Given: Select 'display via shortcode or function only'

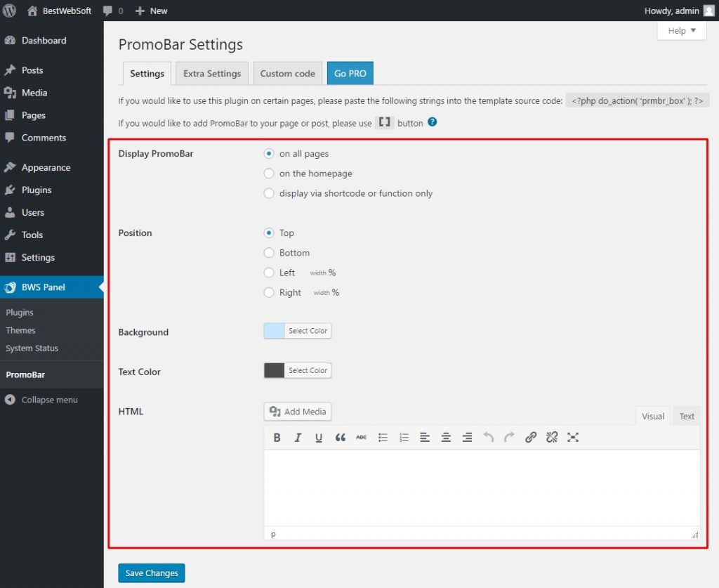Looking at the screenshot, I should pyautogui.click(x=269, y=193).
